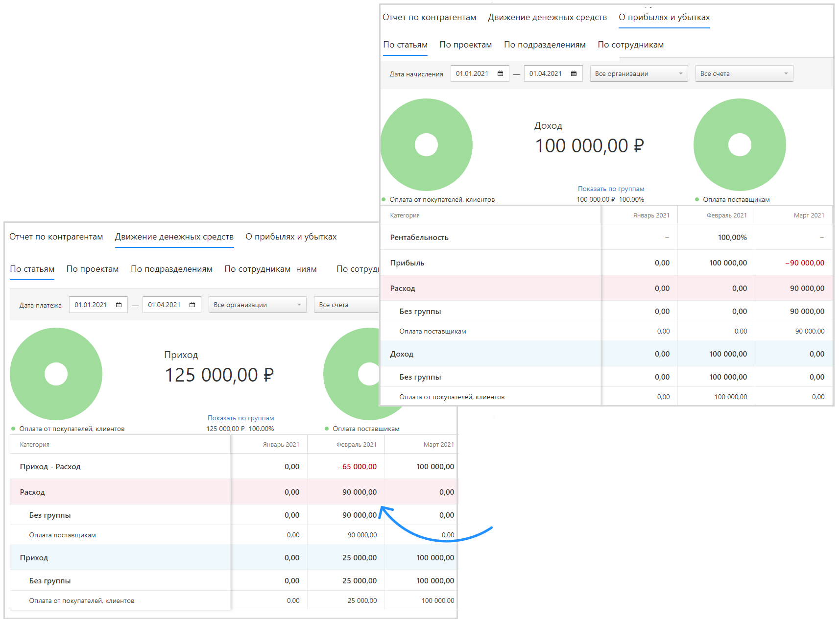Open calendar for 01.04.2021 in profit-loss report
Screen dimensions: 840x624
574,73
